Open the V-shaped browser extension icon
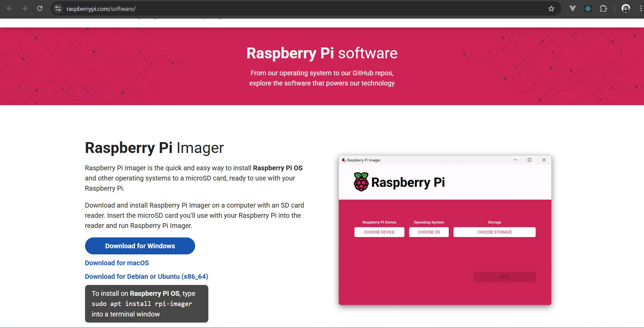Screen dimensions: 644x328 [x=573, y=8]
